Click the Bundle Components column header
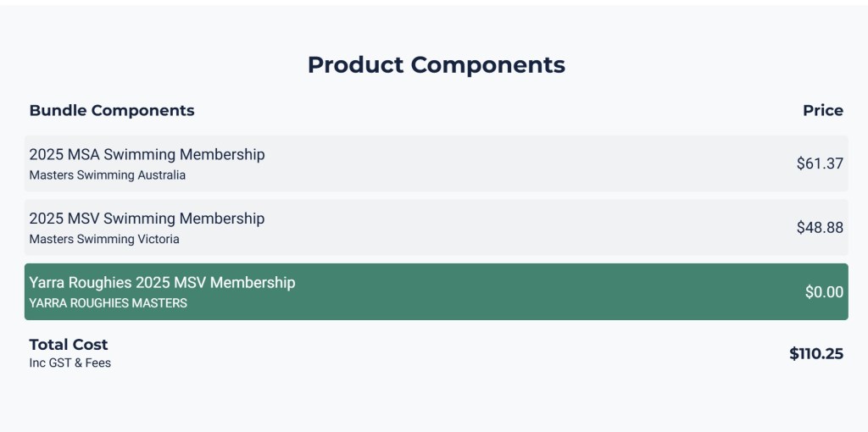The height and width of the screenshot is (432, 868). pyautogui.click(x=111, y=110)
